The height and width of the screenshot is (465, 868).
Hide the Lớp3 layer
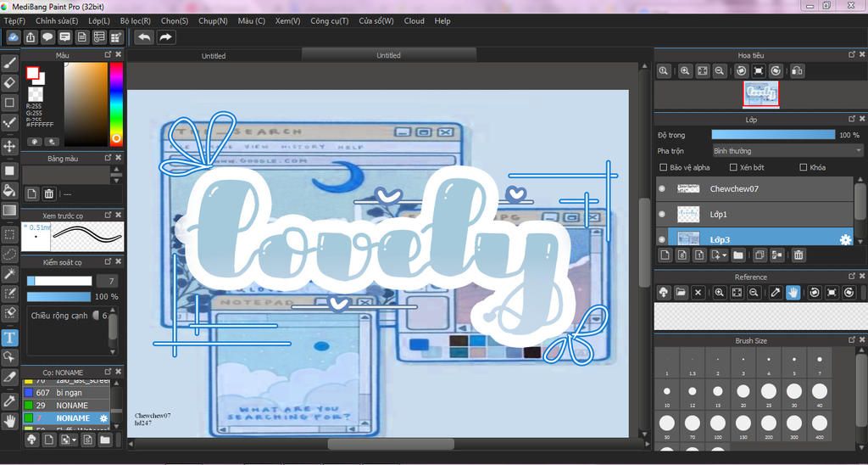[x=662, y=239]
